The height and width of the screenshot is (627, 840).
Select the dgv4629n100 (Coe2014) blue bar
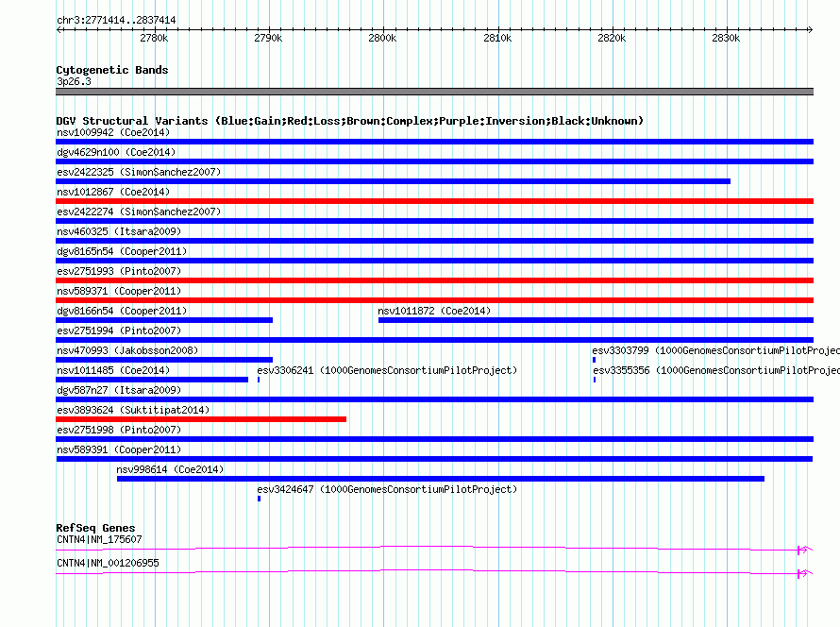point(434,161)
